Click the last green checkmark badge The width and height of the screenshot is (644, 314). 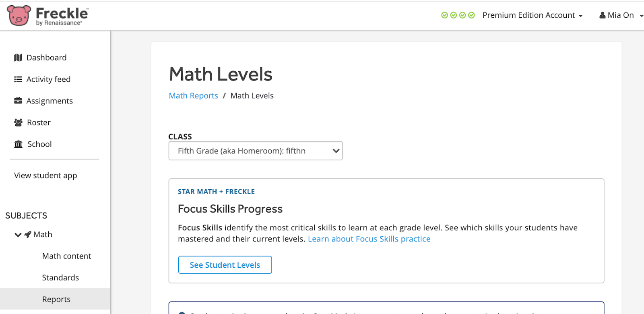(472, 15)
